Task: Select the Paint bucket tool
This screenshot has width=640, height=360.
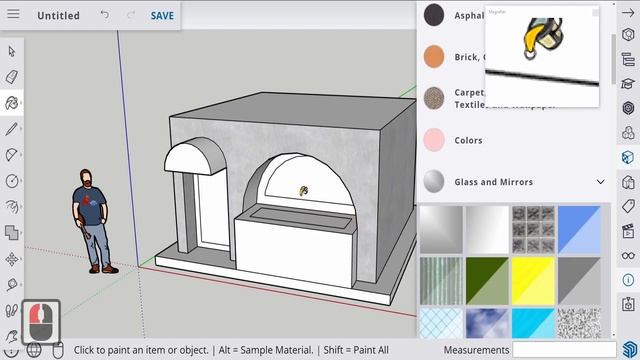Action: point(12,103)
